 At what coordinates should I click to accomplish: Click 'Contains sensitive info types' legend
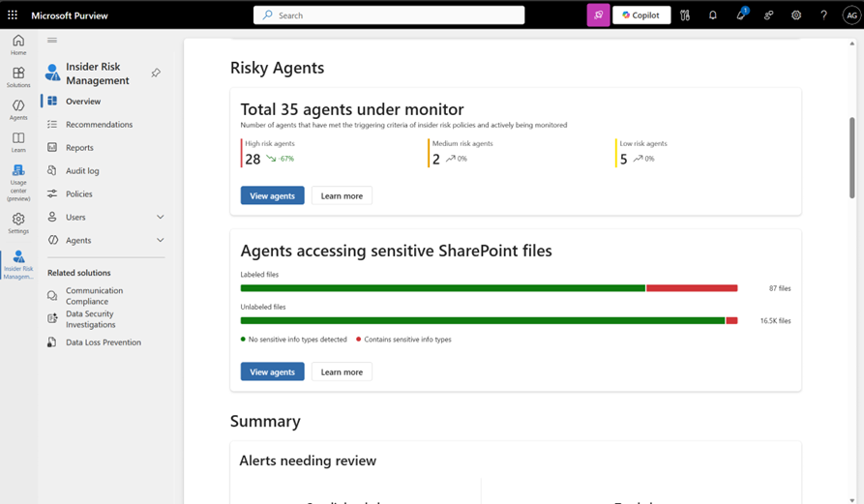tap(403, 340)
